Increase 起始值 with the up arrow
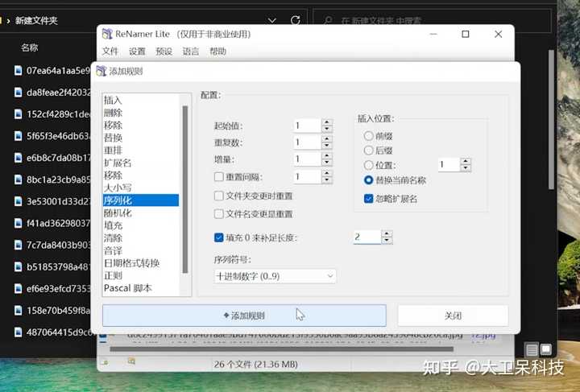 (326, 122)
